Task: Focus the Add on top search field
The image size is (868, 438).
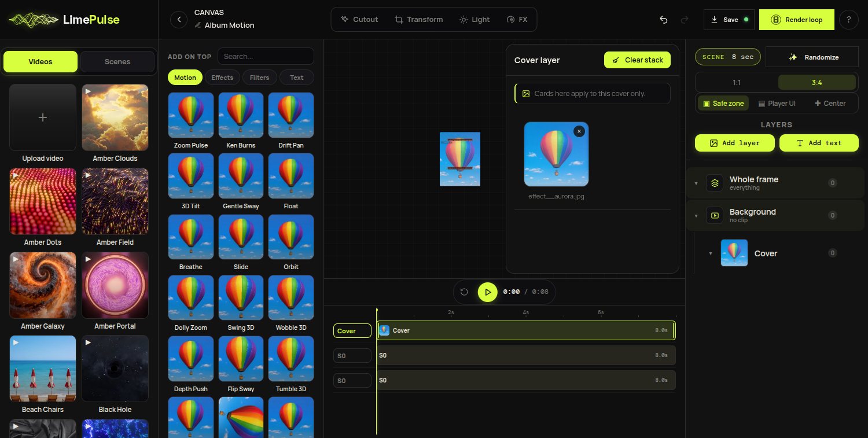Action: [x=266, y=56]
